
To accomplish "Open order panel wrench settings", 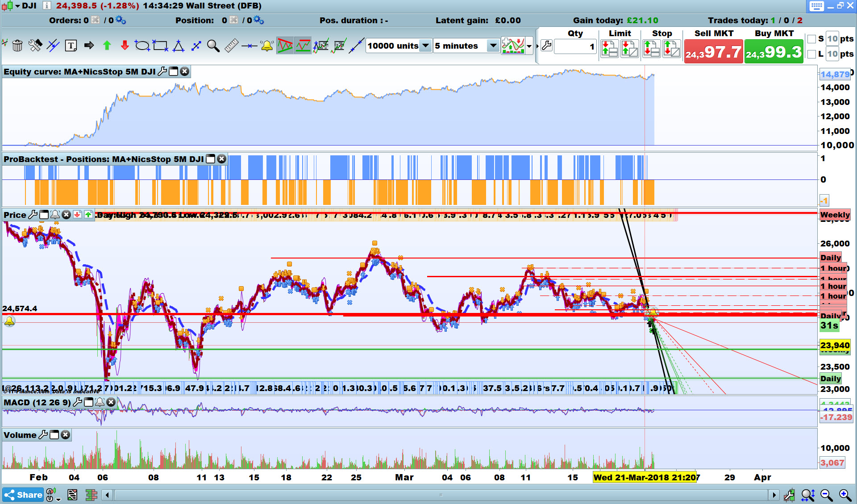I will pyautogui.click(x=546, y=46).
